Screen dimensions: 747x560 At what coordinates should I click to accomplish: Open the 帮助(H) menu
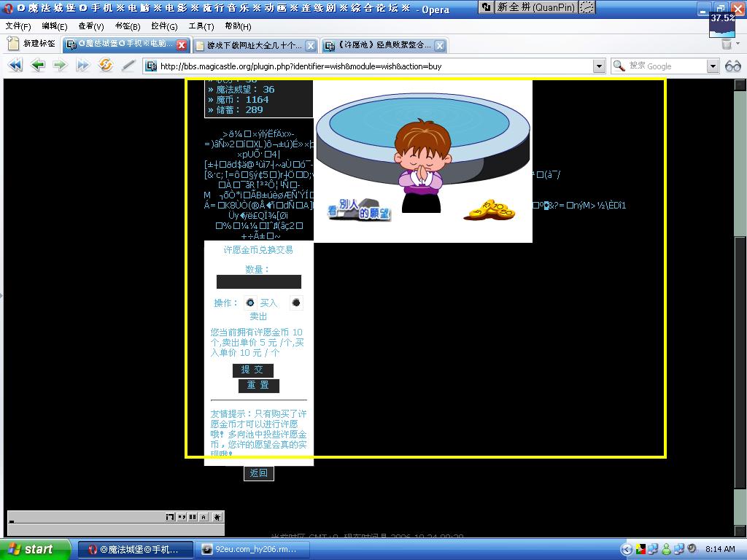coord(238,26)
